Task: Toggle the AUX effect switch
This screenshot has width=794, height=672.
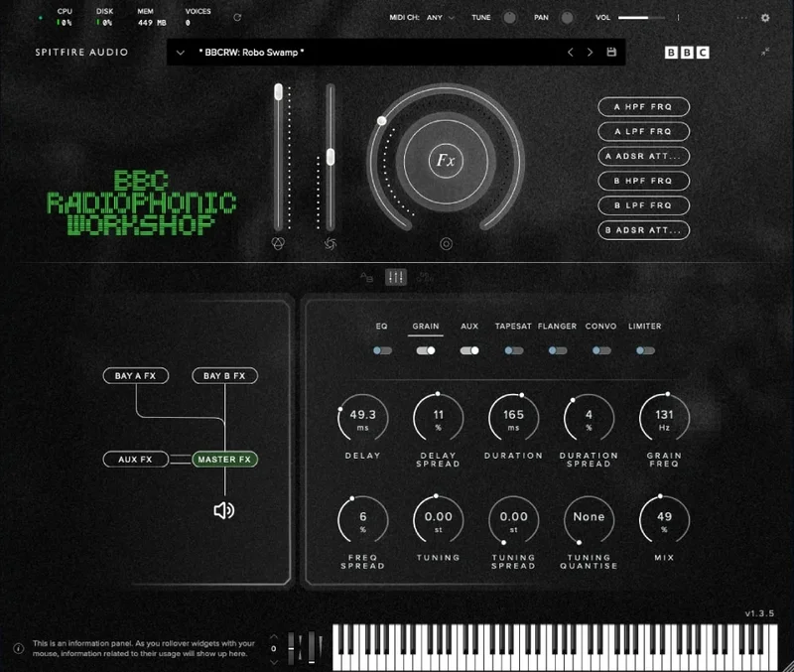Action: [468, 350]
